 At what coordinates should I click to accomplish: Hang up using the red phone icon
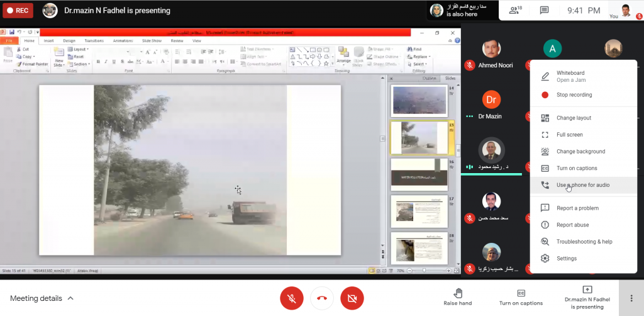point(322,298)
